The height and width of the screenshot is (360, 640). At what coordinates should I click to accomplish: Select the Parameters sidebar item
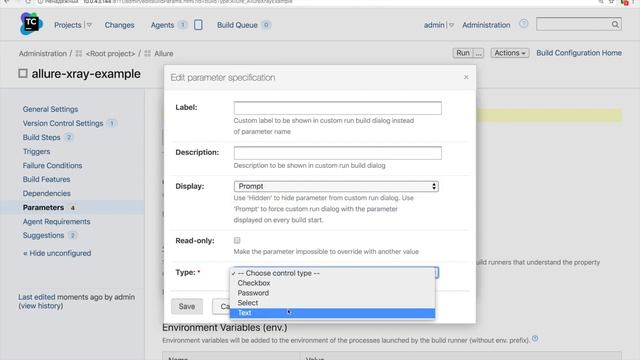pos(43,207)
